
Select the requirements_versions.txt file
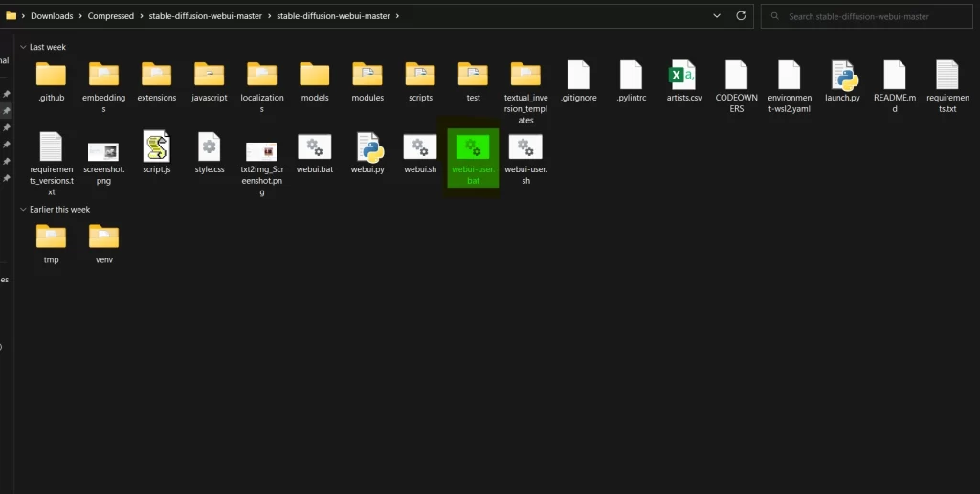pyautogui.click(x=52, y=164)
